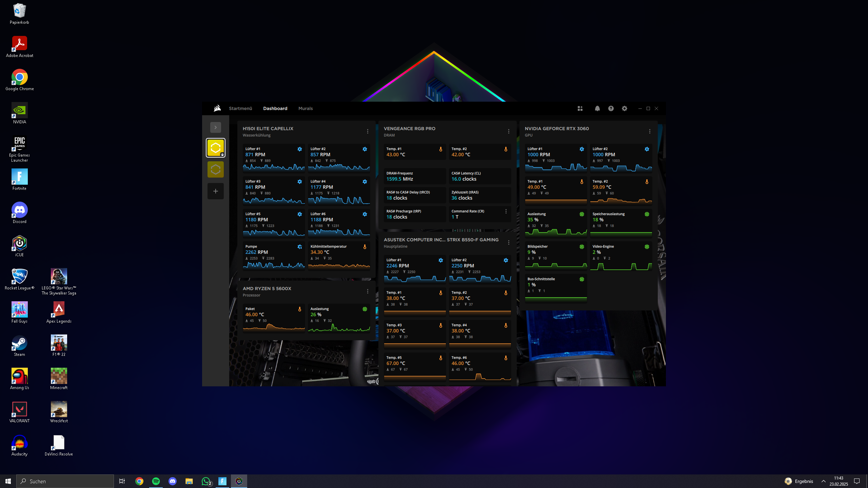This screenshot has width=868, height=488.
Task: Open iCUE settings gear icon
Action: tap(624, 108)
